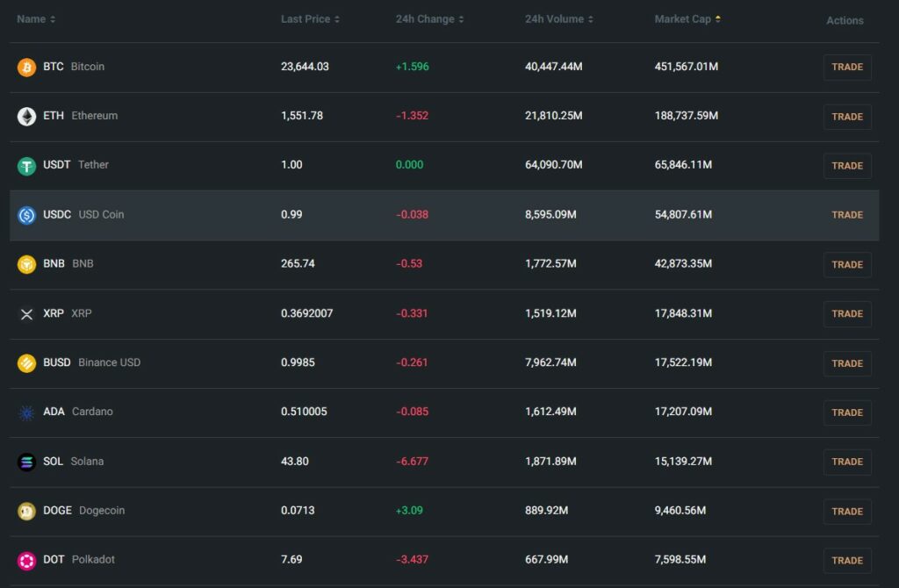Click the Bitcoin coin logo
The width and height of the screenshot is (899, 588).
(x=26, y=67)
